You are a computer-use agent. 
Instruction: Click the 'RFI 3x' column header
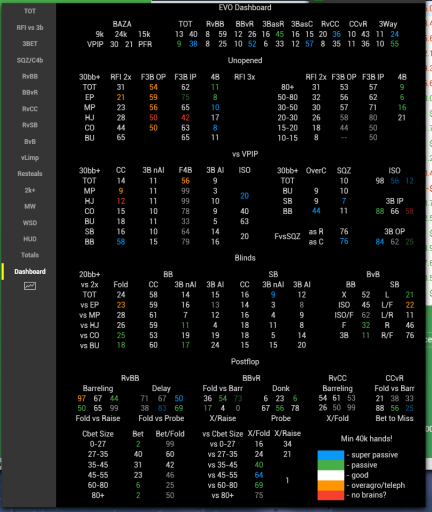point(244,77)
